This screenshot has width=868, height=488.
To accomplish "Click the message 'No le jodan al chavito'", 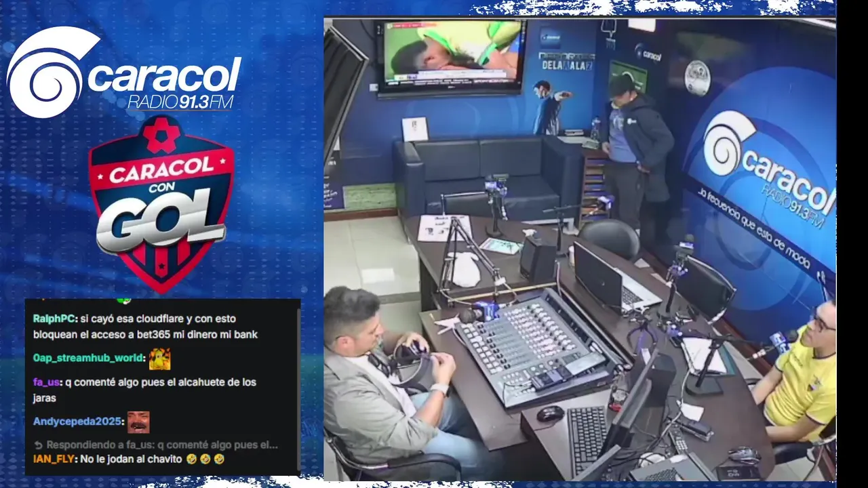I will tap(131, 459).
